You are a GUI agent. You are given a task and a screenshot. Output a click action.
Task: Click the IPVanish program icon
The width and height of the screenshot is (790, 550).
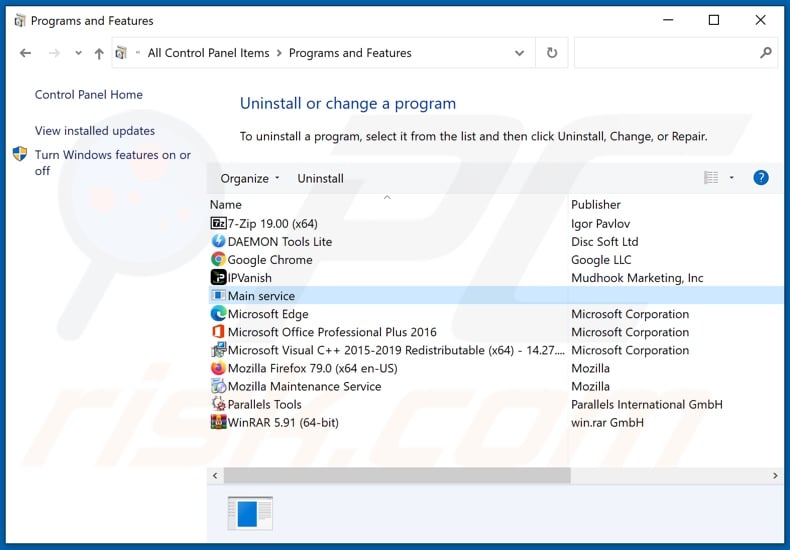(x=218, y=278)
